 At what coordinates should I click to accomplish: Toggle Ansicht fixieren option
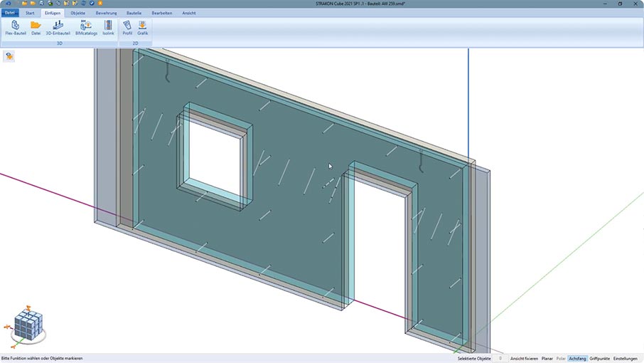524,359
